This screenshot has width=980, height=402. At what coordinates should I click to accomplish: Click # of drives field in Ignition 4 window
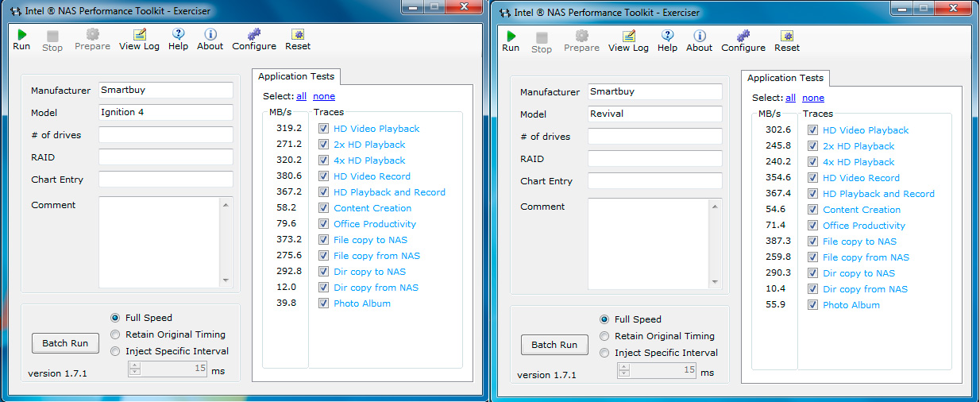[x=166, y=134]
